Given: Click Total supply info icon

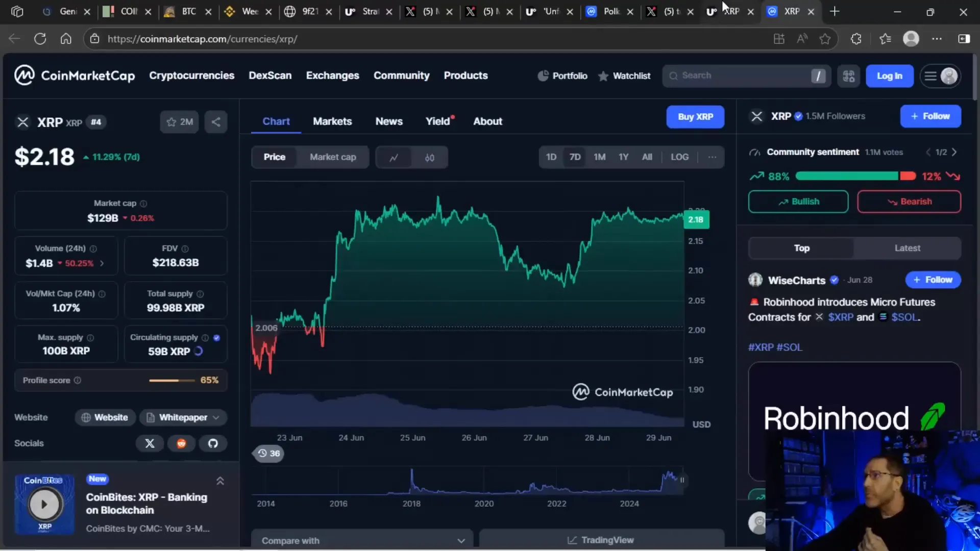Looking at the screenshot, I should (200, 294).
